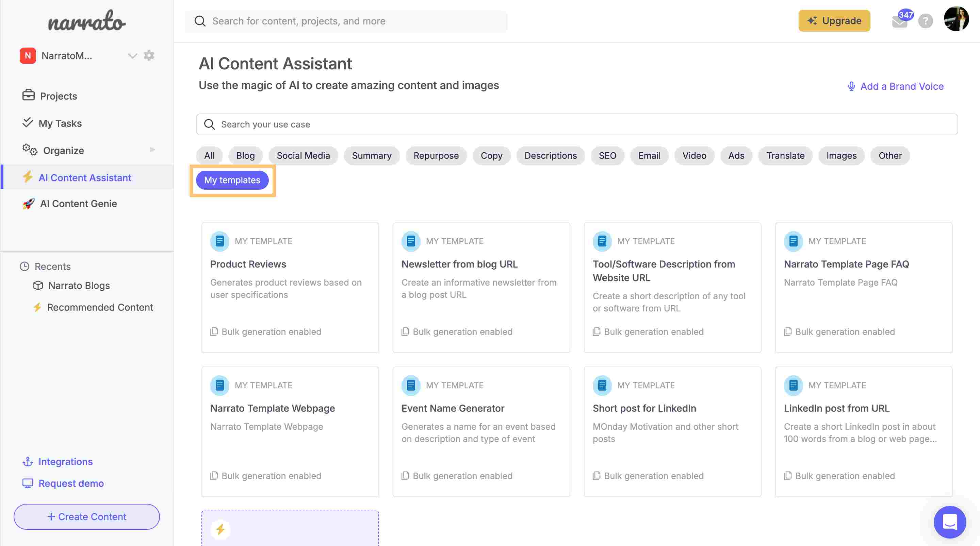Click the My Tasks checkmark icon

(x=27, y=122)
